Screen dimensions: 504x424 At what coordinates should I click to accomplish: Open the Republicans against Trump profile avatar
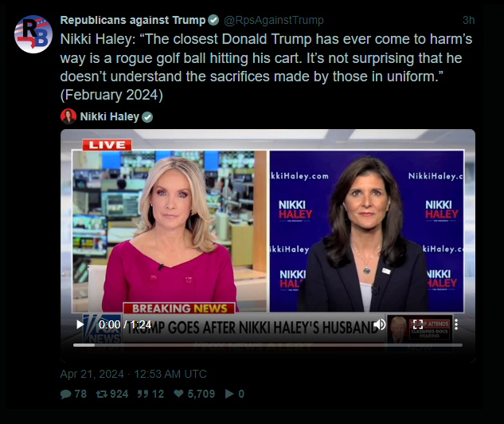[x=33, y=34]
